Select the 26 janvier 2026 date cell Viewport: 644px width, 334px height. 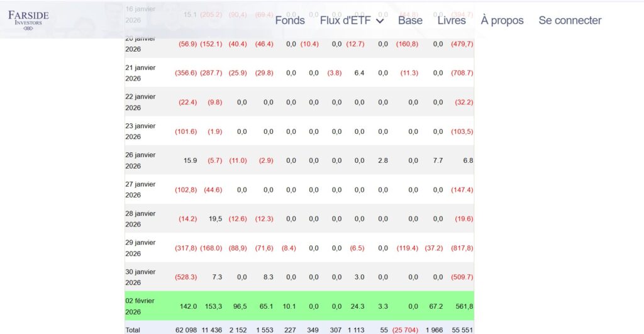[140, 160]
